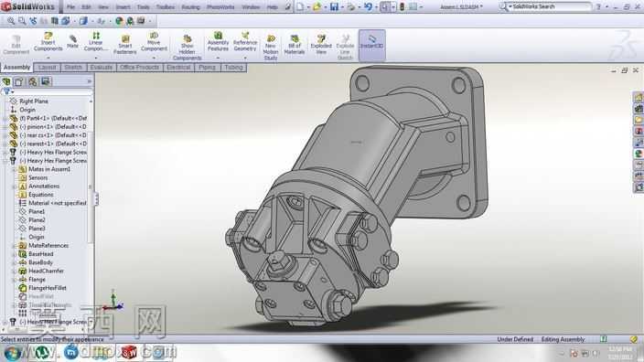Click Open folder icon

317,6
